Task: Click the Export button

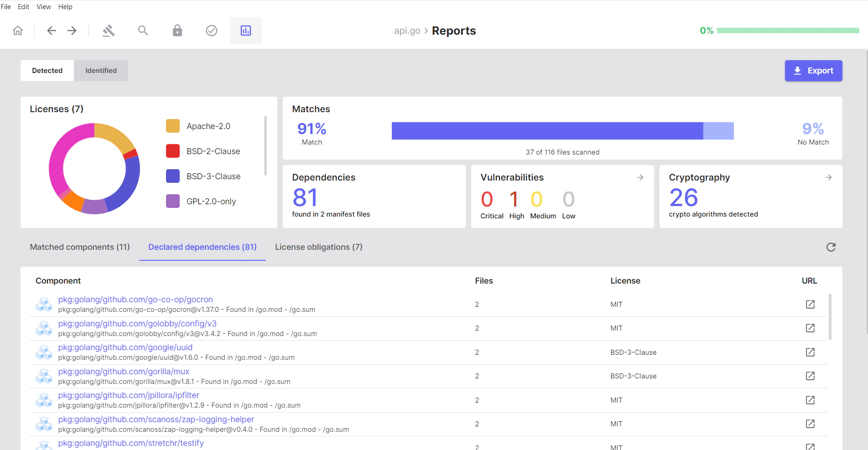Action: [x=813, y=71]
